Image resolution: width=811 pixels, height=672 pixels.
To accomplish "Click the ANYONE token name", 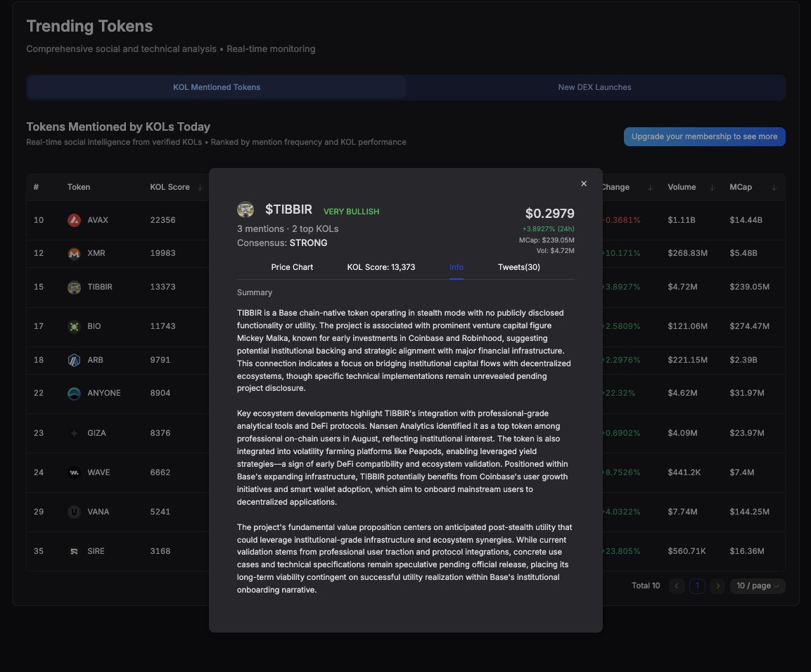I will [x=104, y=394].
